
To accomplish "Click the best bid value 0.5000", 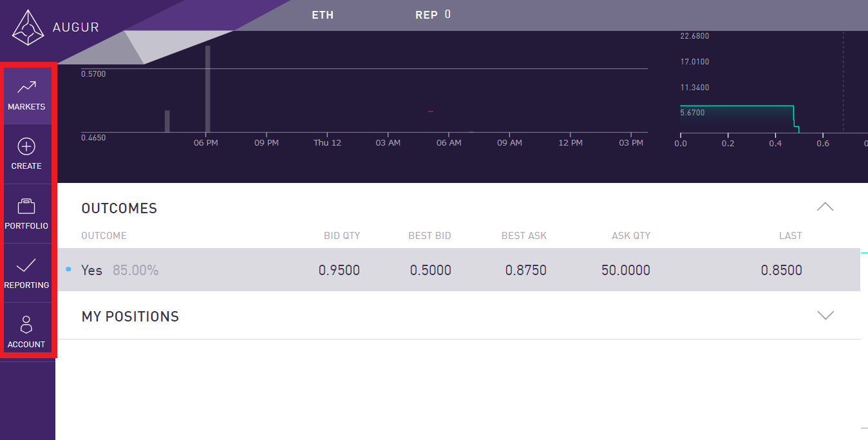I will tap(431, 271).
